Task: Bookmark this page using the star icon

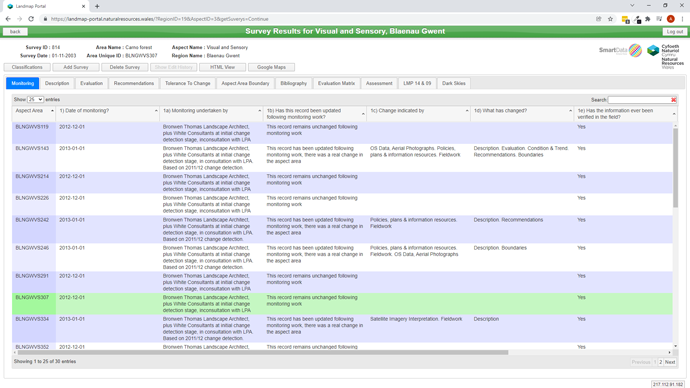Action: (x=610, y=19)
